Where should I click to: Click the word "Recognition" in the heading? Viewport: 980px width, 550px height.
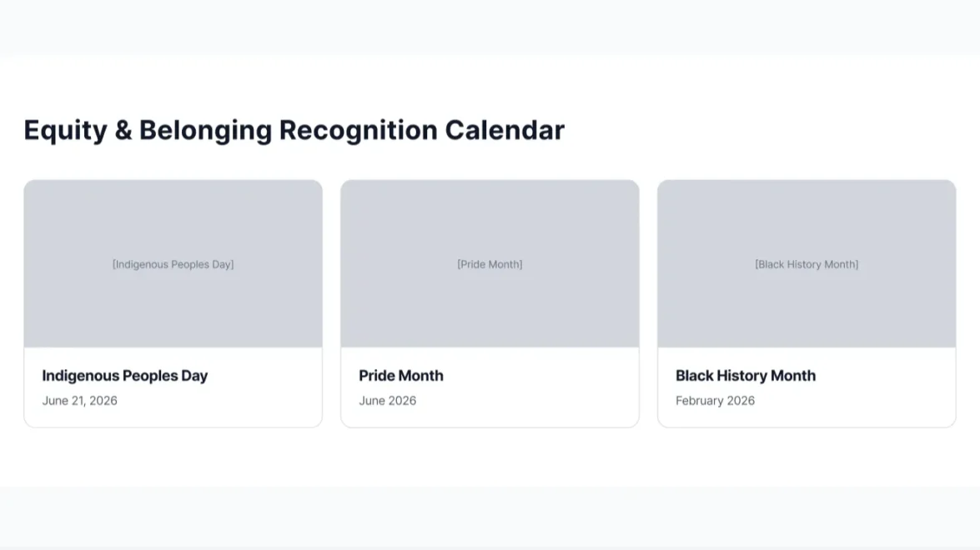pyautogui.click(x=359, y=130)
